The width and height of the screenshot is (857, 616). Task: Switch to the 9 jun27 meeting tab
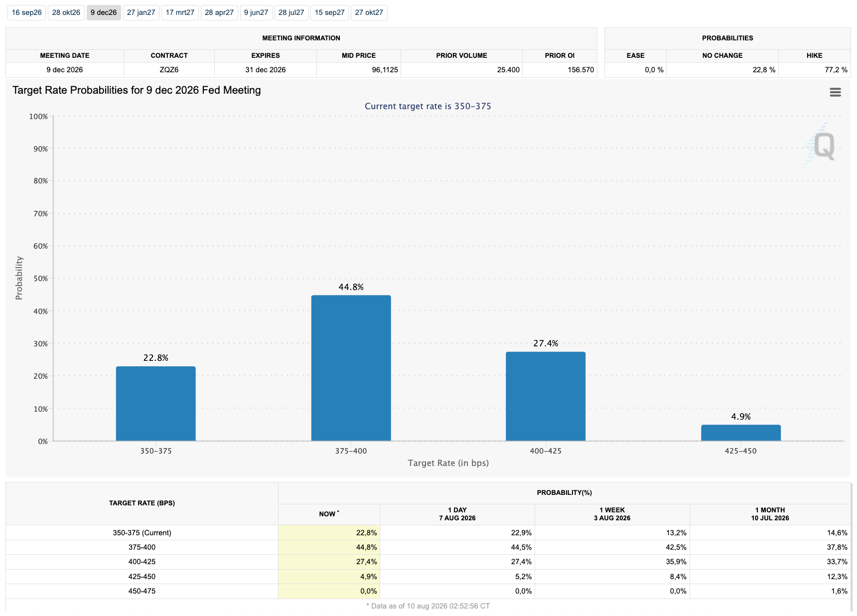(x=256, y=12)
